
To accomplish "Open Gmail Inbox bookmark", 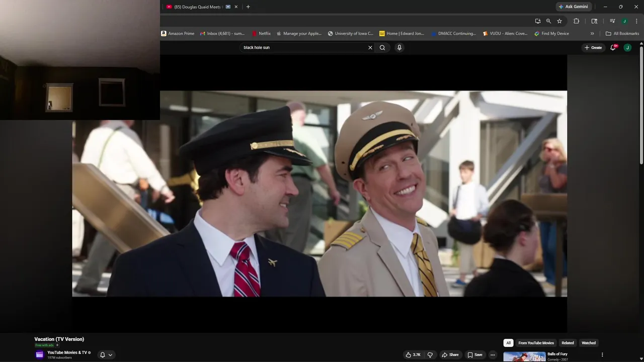I will click(222, 34).
